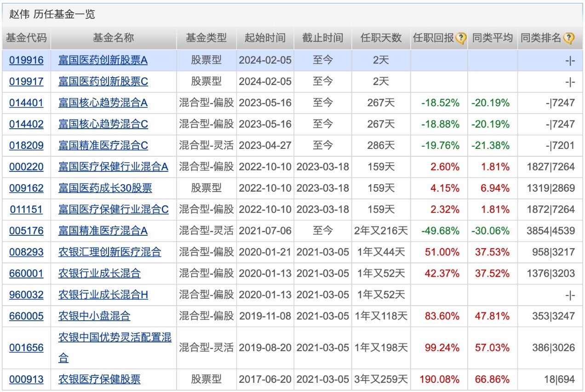Click the 同类平均 column header
This screenshot has width=585, height=392.
(493, 38)
